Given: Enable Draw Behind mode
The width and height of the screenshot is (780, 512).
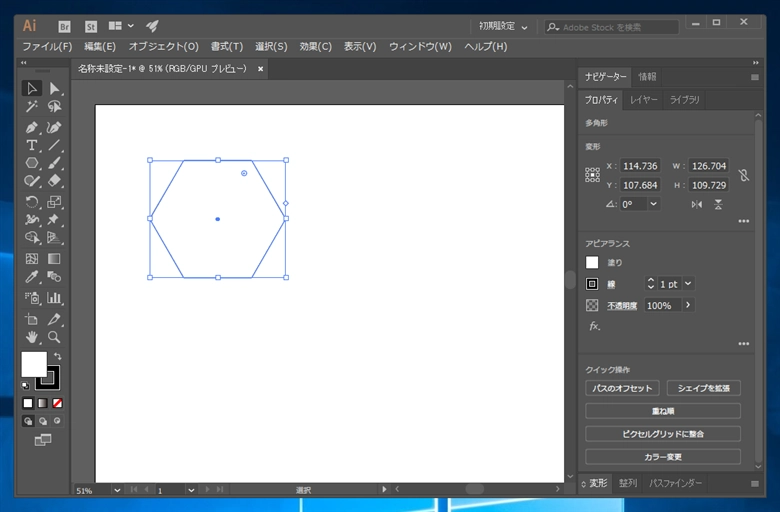Looking at the screenshot, I should pos(43,421).
